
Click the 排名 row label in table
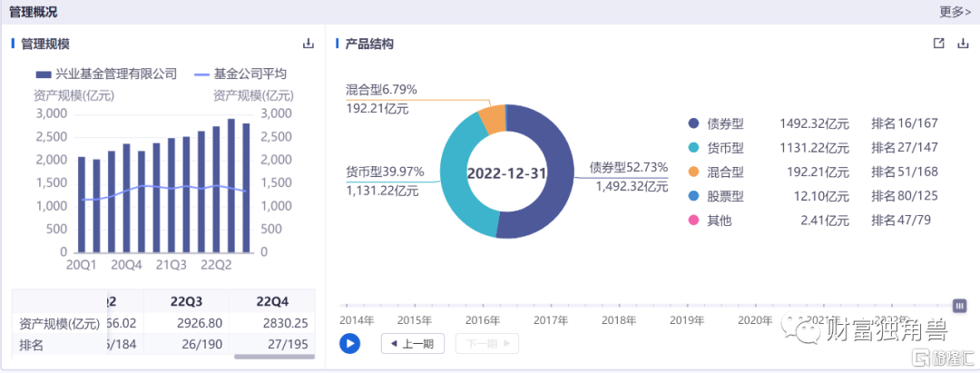[31, 345]
